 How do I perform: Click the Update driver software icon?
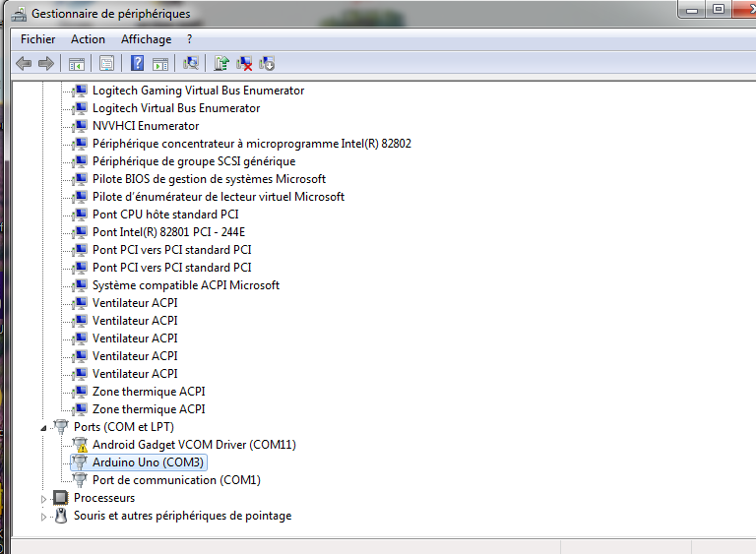click(x=221, y=63)
